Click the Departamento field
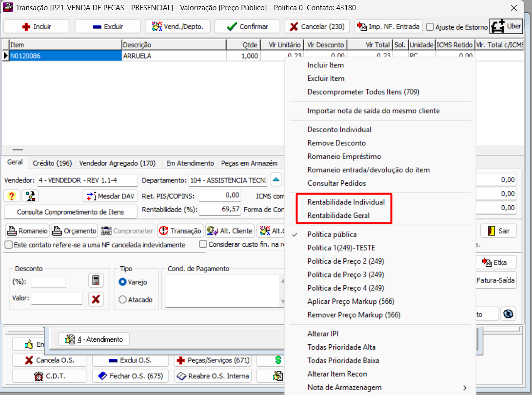 [x=228, y=180]
